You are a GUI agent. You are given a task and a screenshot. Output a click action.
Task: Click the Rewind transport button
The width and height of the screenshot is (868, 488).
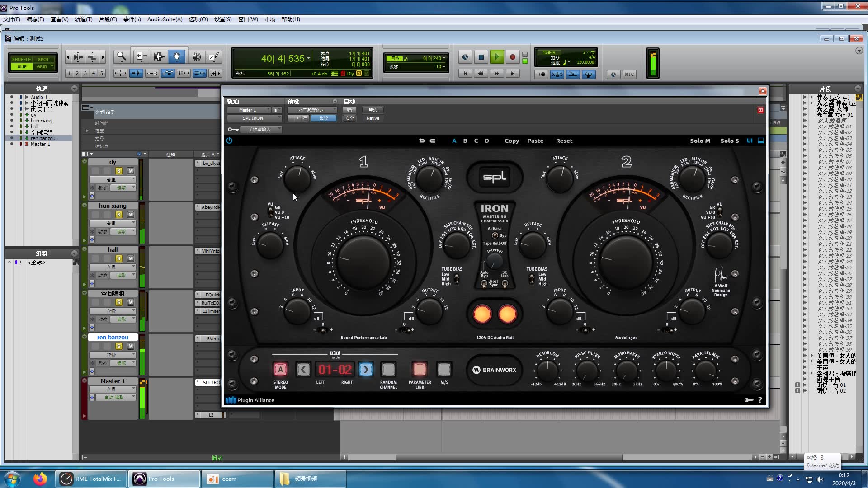(x=481, y=74)
